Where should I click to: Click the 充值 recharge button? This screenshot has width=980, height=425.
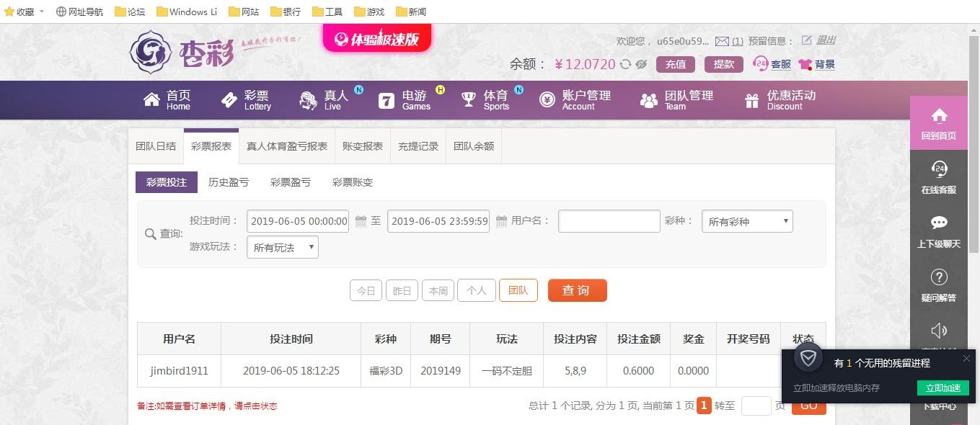click(x=676, y=64)
